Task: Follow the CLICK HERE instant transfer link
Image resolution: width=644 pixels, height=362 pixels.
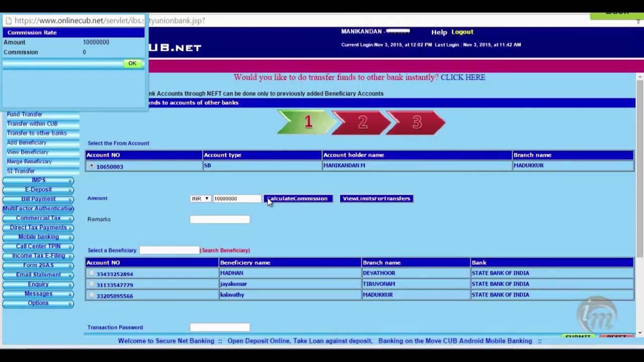Action: 463,77
